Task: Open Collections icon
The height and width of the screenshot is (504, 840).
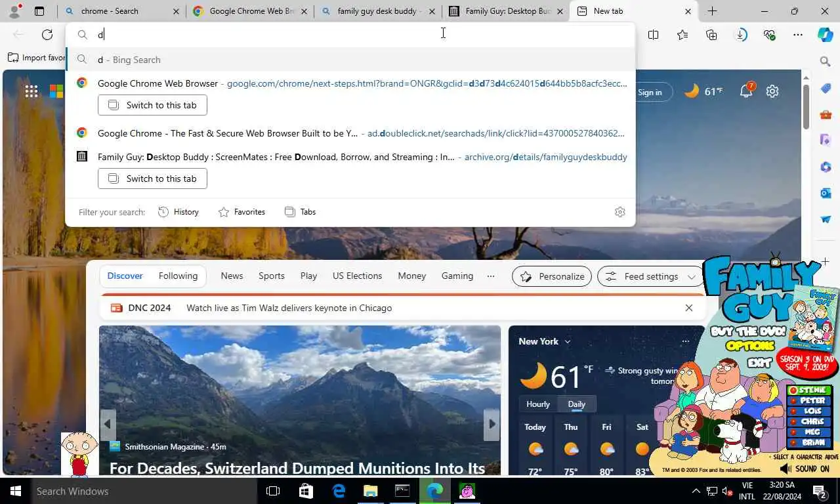Action: [x=711, y=35]
